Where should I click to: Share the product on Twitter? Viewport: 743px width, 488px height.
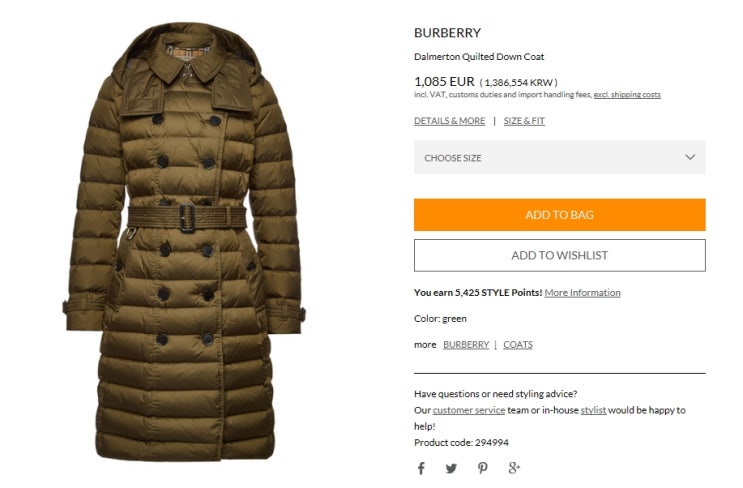pos(451,469)
